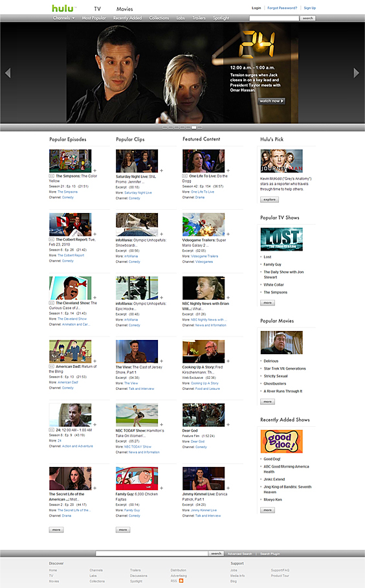Open Labs in nav bar

[x=181, y=18]
